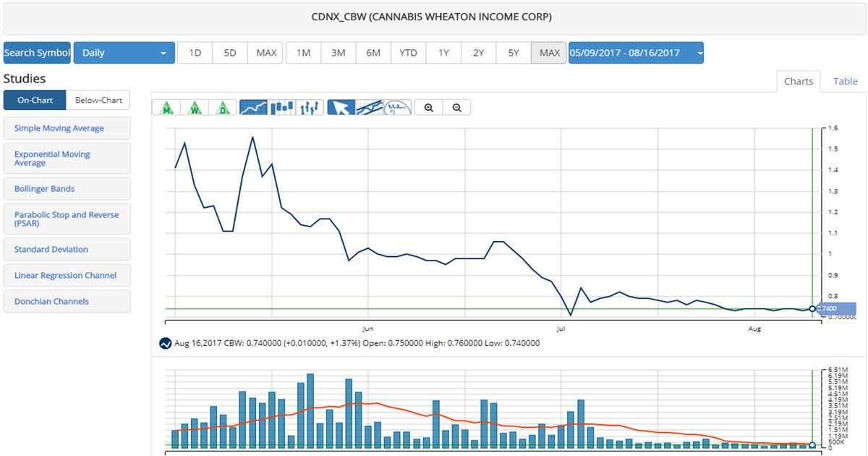Switch to the candlestick chart icon
The width and height of the screenshot is (868, 456).
280,106
